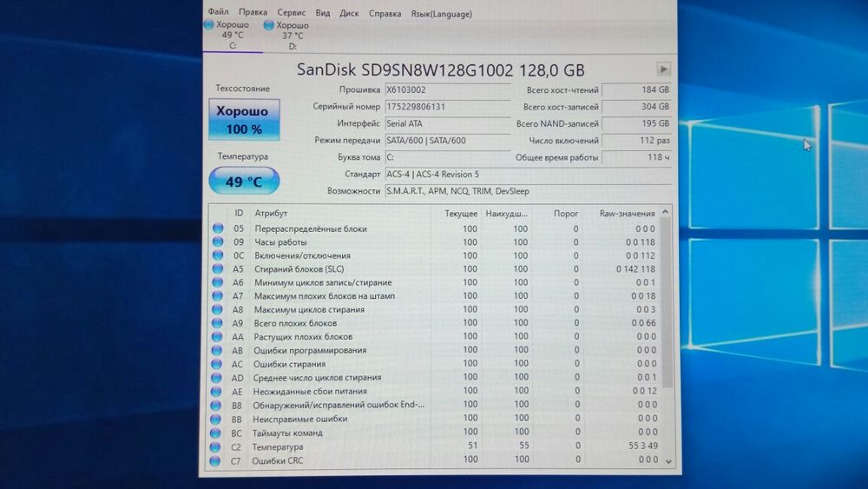The width and height of the screenshot is (868, 489).
Task: Click the Текущее column header
Action: pos(461,213)
